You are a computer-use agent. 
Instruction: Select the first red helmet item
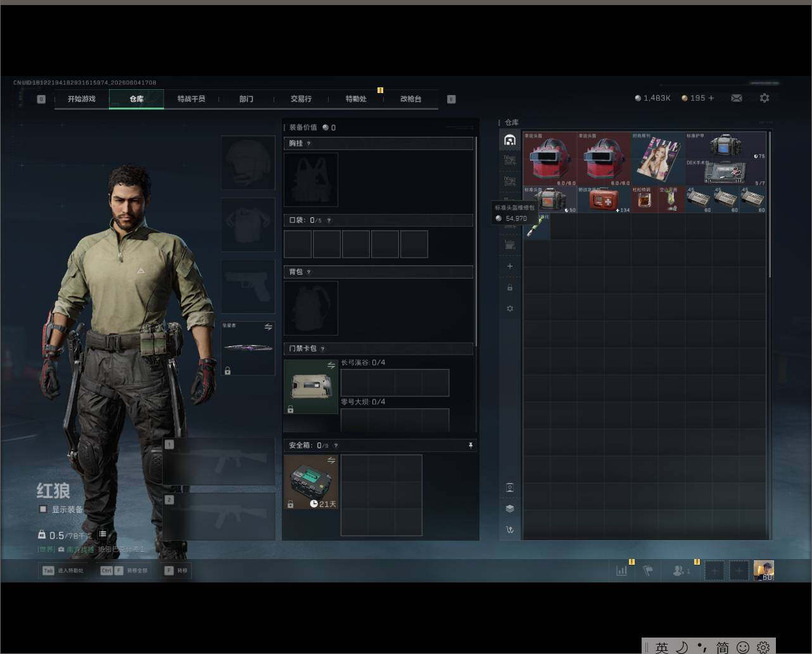pyautogui.click(x=550, y=159)
